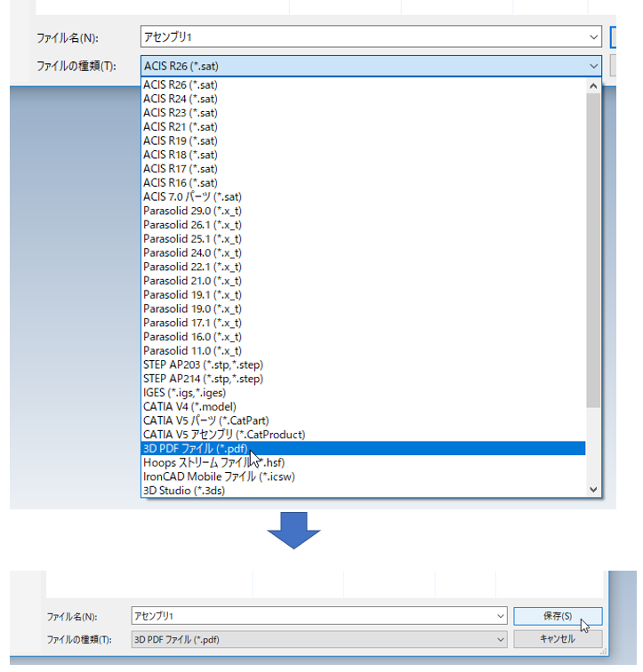Image resolution: width=643 pixels, height=672 pixels.
Task: Pick IGES (*.igs,*.iges) file type
Action: 363,393
